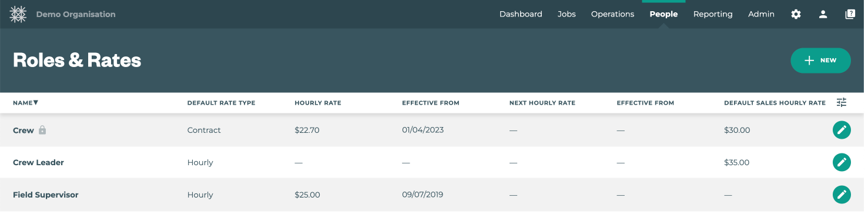Open the Admin menu

[761, 14]
